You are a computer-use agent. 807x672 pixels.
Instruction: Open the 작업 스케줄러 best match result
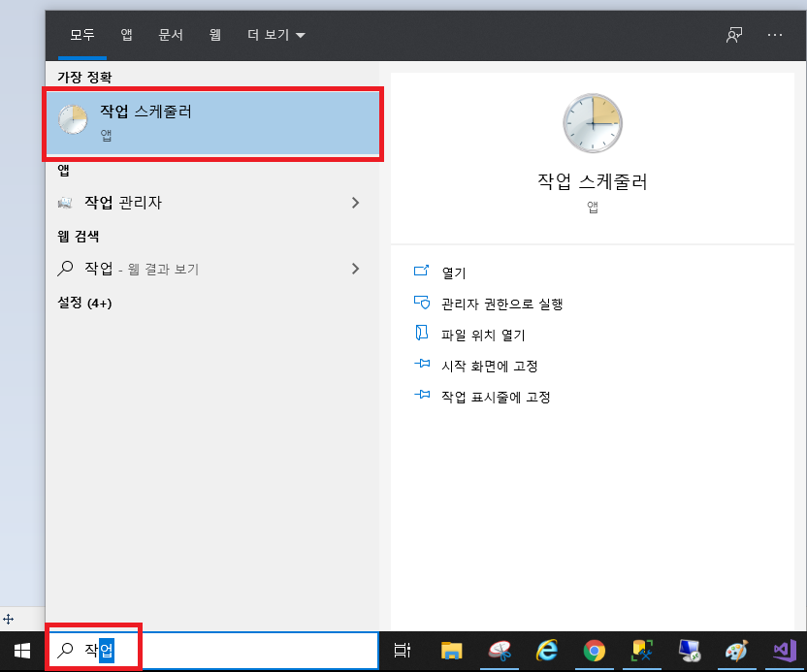[213, 123]
